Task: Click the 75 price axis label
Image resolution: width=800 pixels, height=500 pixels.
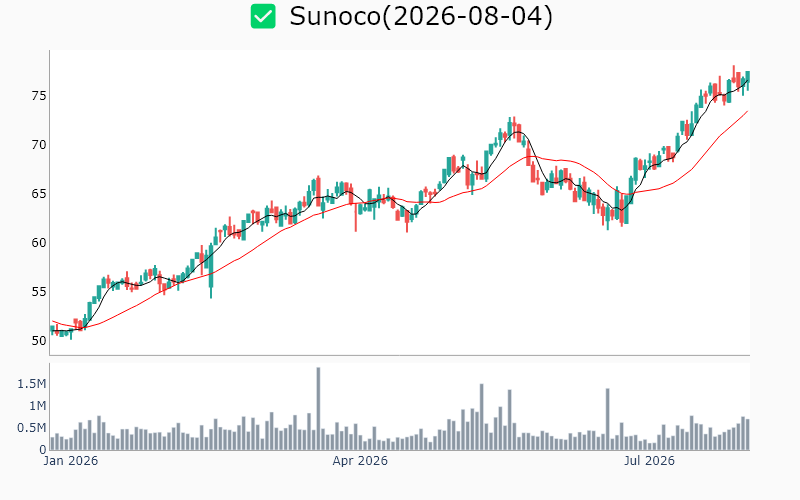Action: 39,96
